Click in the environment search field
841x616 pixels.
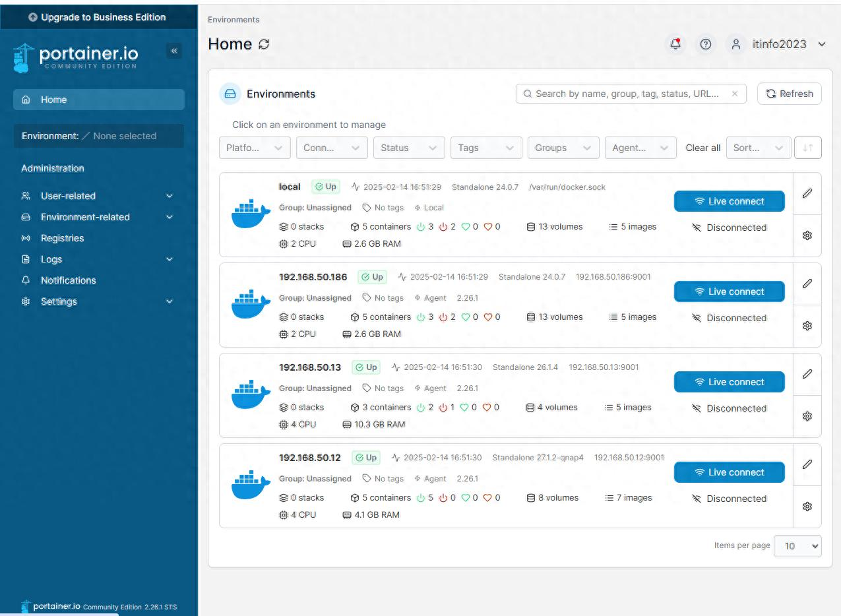click(x=631, y=94)
